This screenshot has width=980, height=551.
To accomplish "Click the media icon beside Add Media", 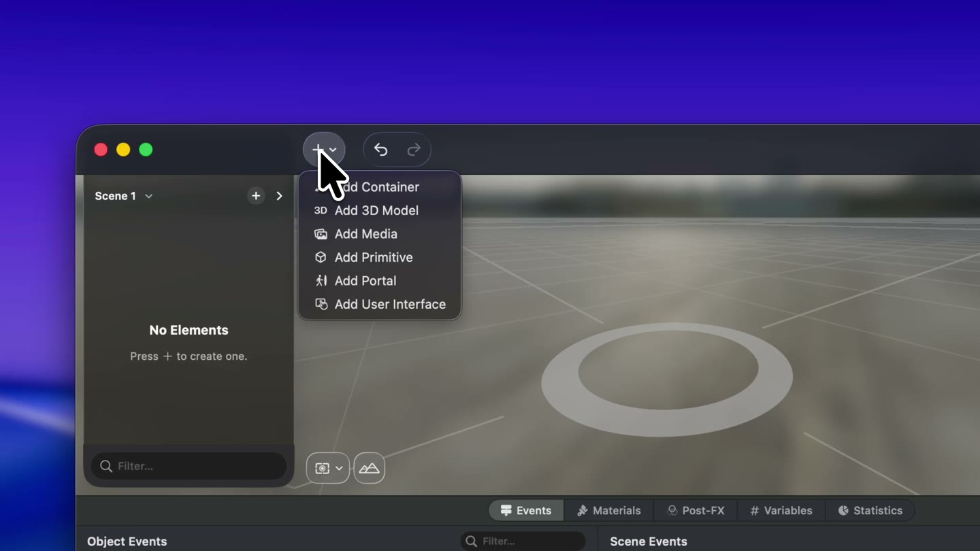I will tap(321, 234).
